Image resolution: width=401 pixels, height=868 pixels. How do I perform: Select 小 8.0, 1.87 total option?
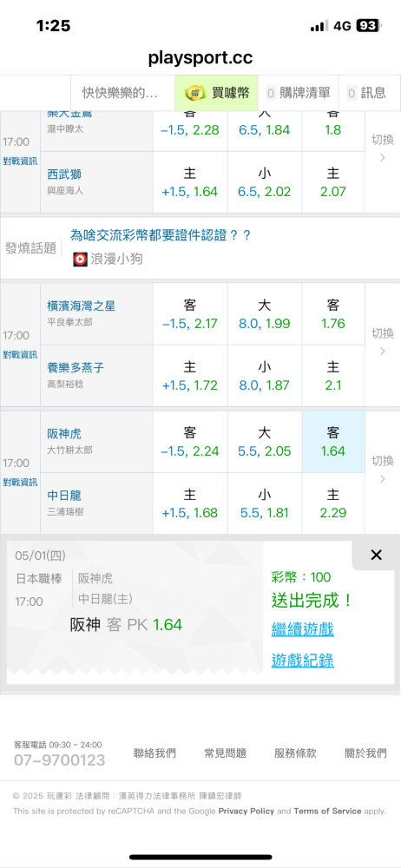265,376
